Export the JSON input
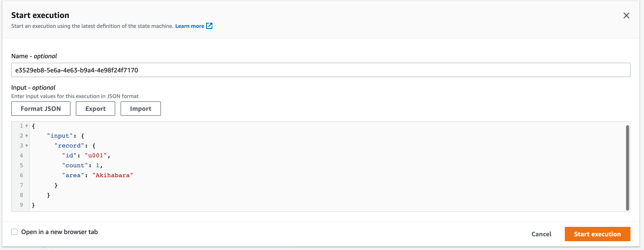Viewport: 644px width, 250px height. point(95,109)
